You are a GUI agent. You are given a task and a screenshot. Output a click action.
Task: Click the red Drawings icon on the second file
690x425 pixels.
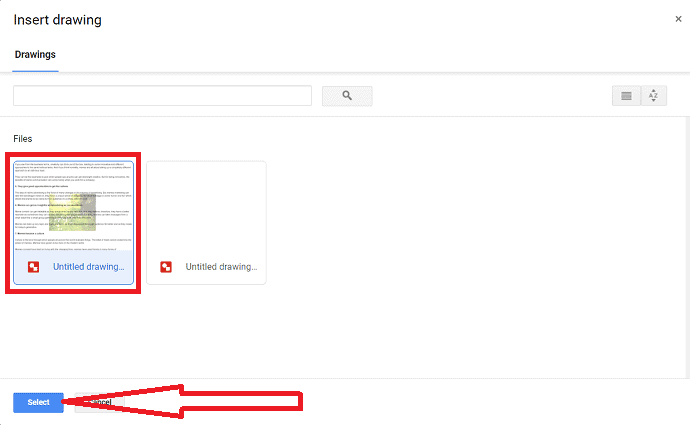pos(166,267)
